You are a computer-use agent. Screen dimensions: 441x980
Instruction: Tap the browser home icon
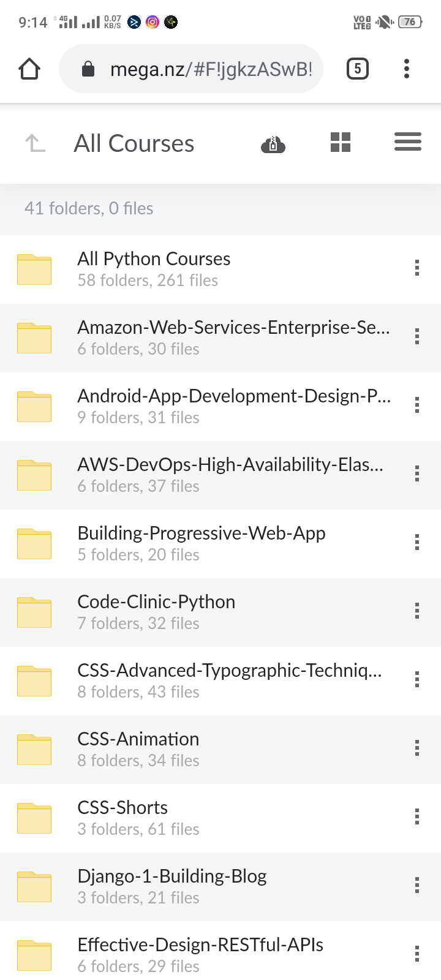coord(29,69)
